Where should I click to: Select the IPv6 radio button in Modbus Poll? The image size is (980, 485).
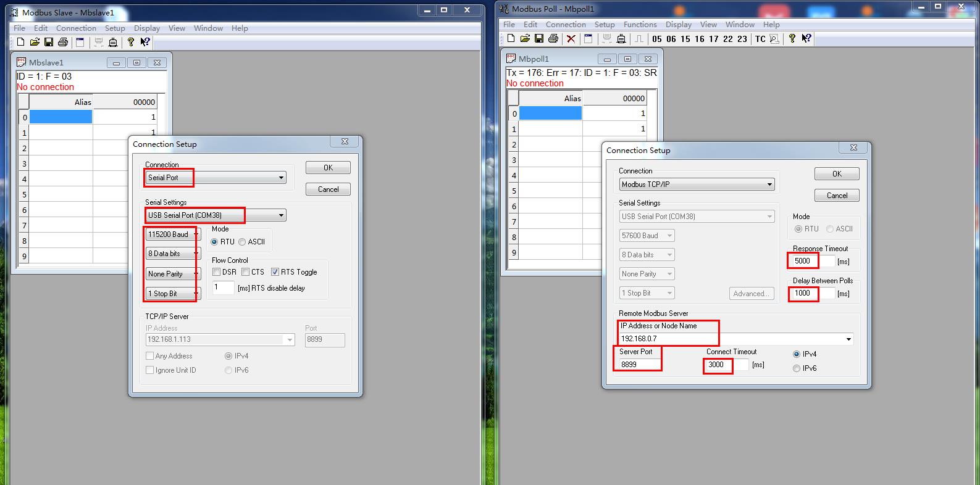tap(797, 368)
